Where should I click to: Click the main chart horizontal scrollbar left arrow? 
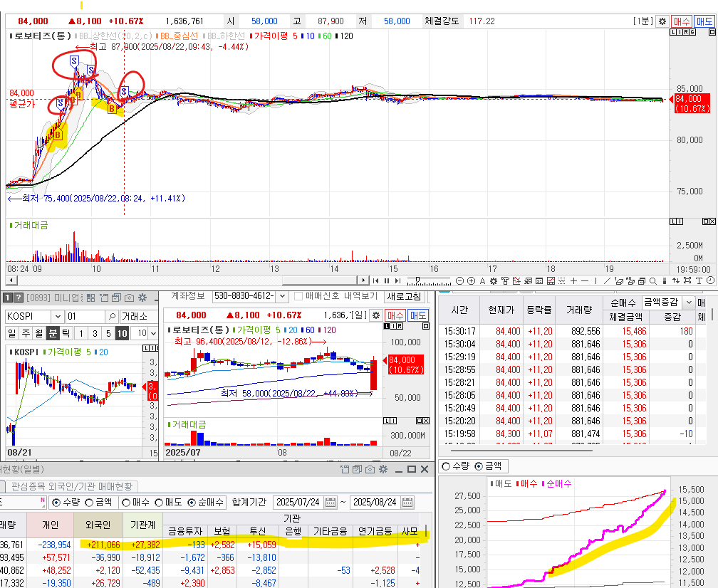pyautogui.click(x=11, y=280)
